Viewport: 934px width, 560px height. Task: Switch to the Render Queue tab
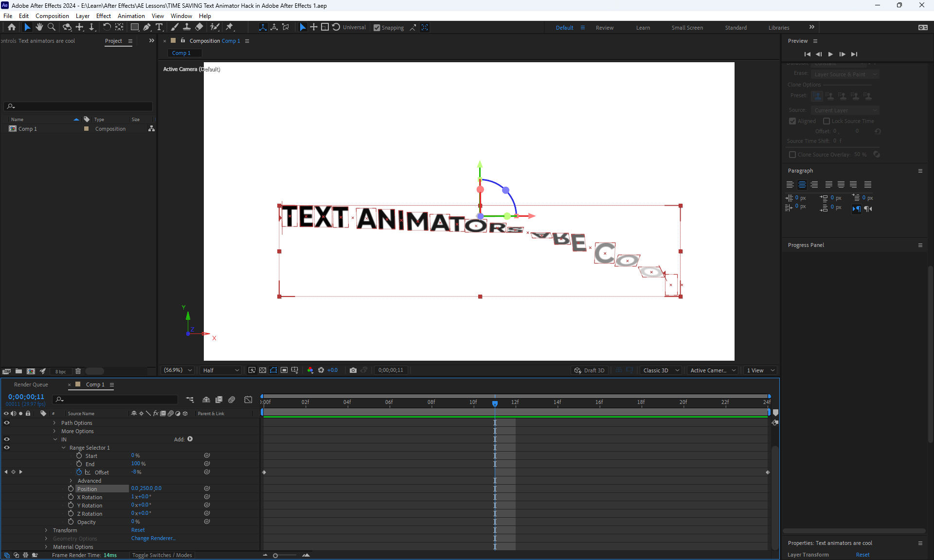tap(31, 385)
